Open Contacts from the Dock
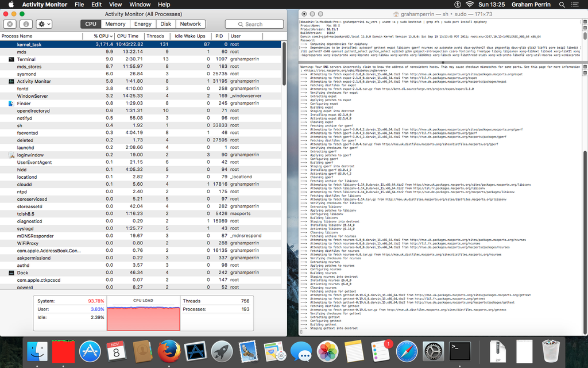588x368 pixels. click(142, 352)
